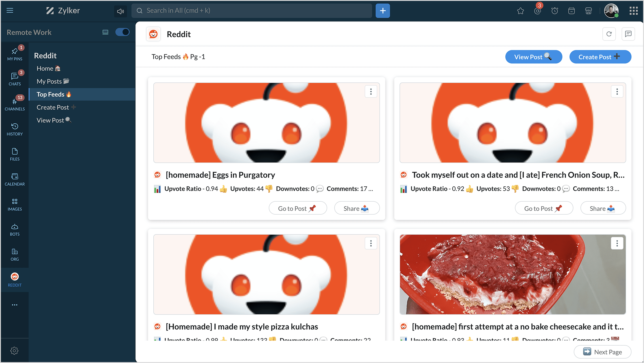Click the mentions icon with badge
644x363 pixels.
point(537,11)
